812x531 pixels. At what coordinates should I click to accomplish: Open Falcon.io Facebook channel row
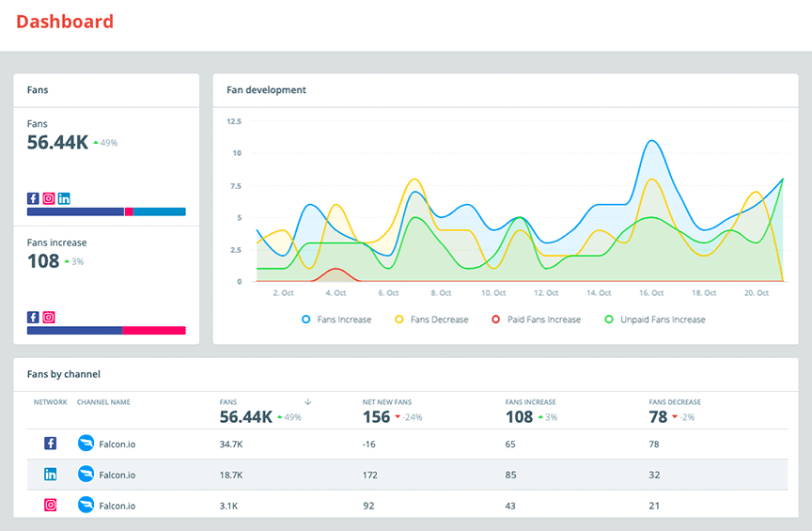408,444
